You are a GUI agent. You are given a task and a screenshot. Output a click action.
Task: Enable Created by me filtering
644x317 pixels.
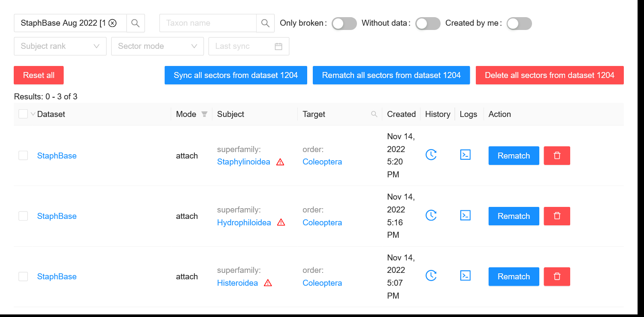point(519,24)
